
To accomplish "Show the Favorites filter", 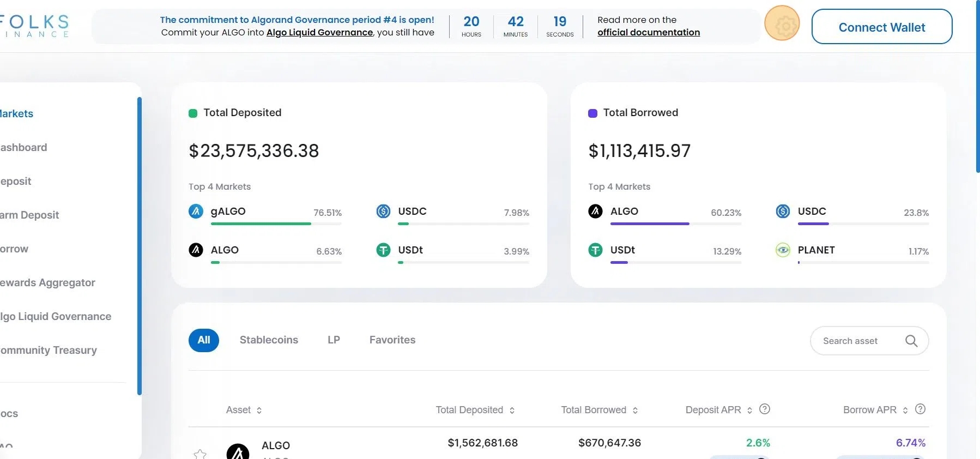I will tap(392, 340).
